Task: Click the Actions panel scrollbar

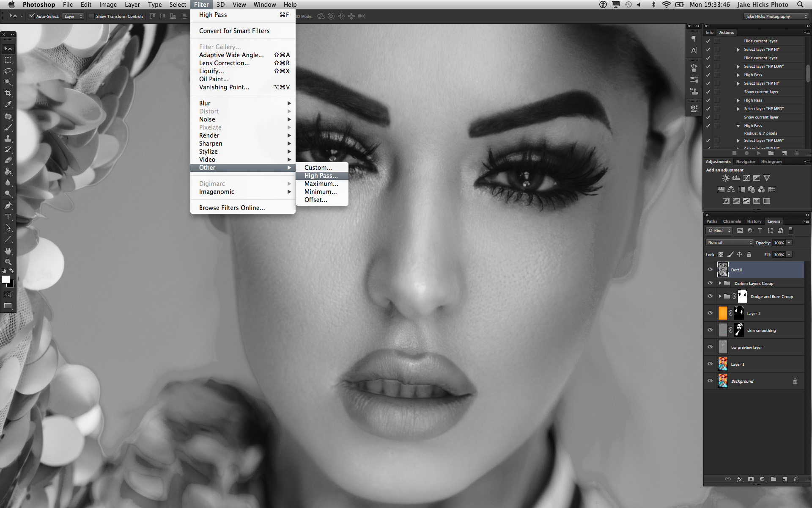Action: (x=808, y=73)
